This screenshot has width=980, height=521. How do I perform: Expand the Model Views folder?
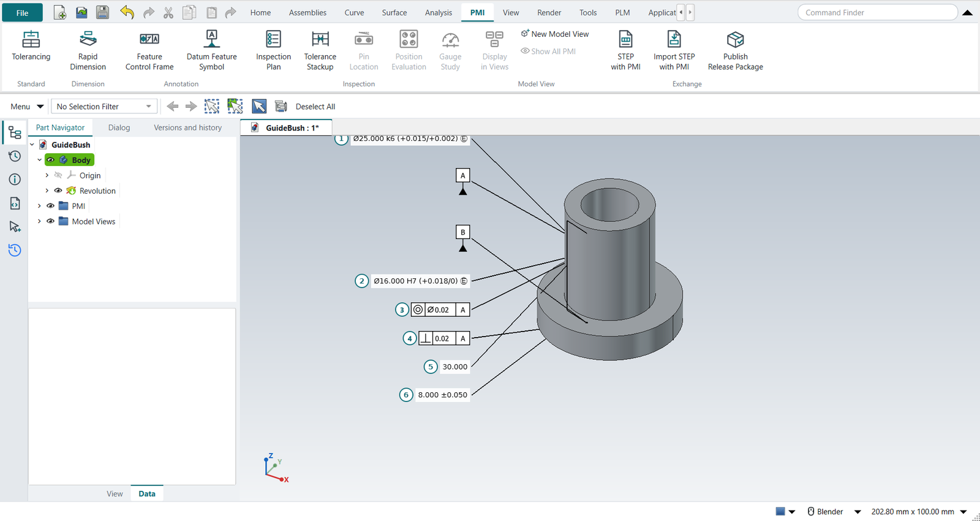coord(39,221)
